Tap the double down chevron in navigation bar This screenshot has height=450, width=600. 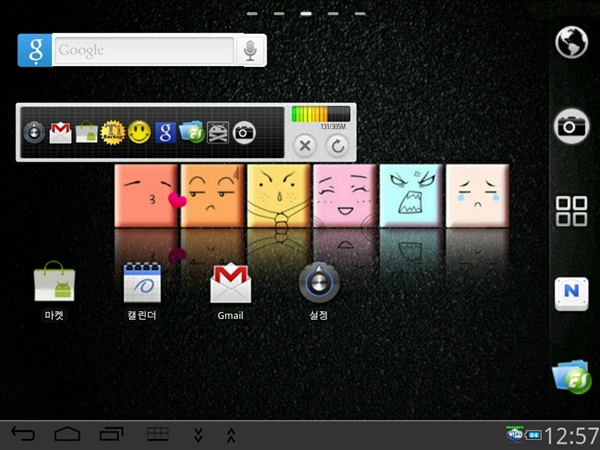coord(198,434)
